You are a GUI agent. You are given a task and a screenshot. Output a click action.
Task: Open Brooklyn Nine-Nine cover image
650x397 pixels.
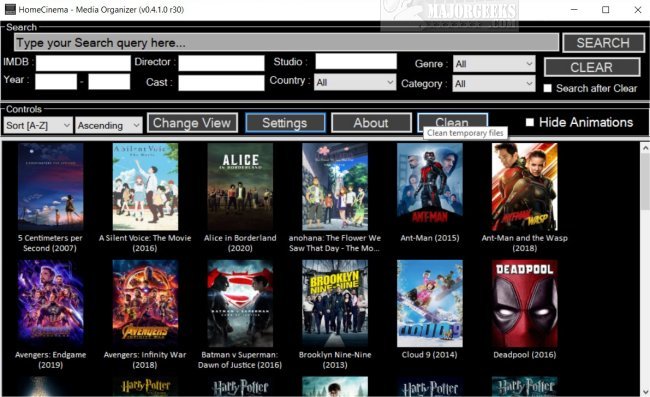pos(335,303)
